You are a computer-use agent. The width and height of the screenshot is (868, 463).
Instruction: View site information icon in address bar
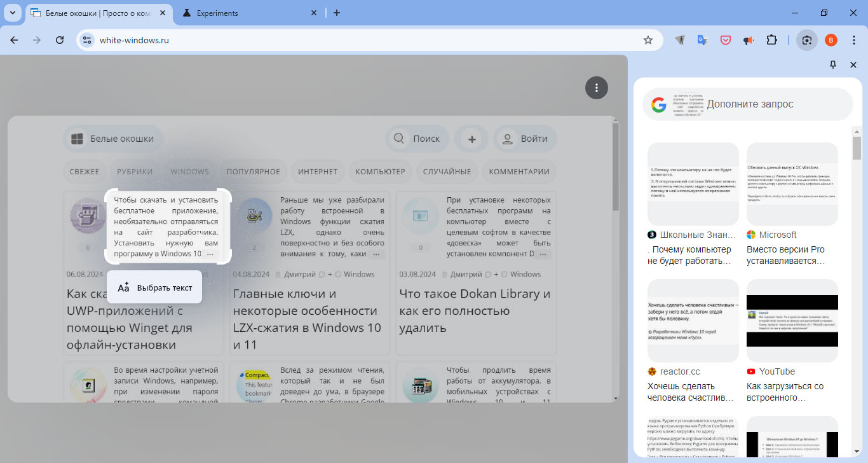[x=88, y=40]
